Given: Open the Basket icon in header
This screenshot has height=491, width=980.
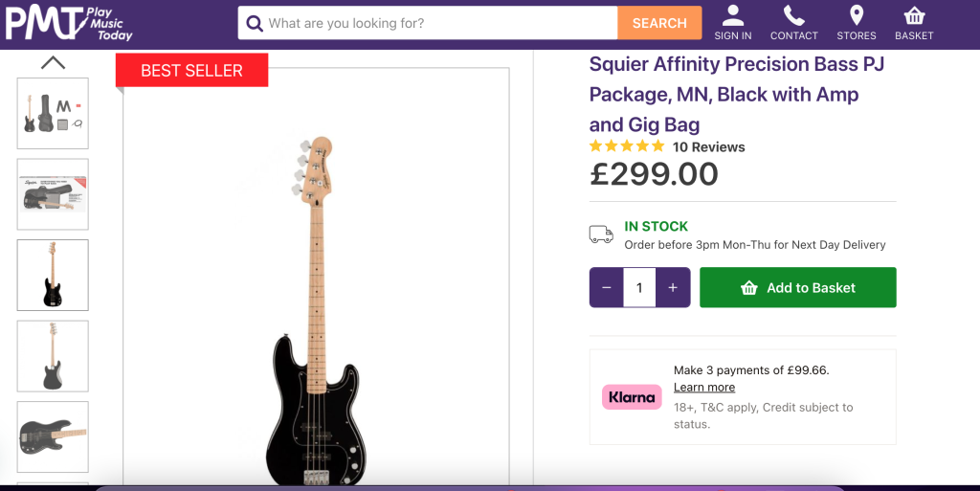Looking at the screenshot, I should pyautogui.click(x=914, y=16).
